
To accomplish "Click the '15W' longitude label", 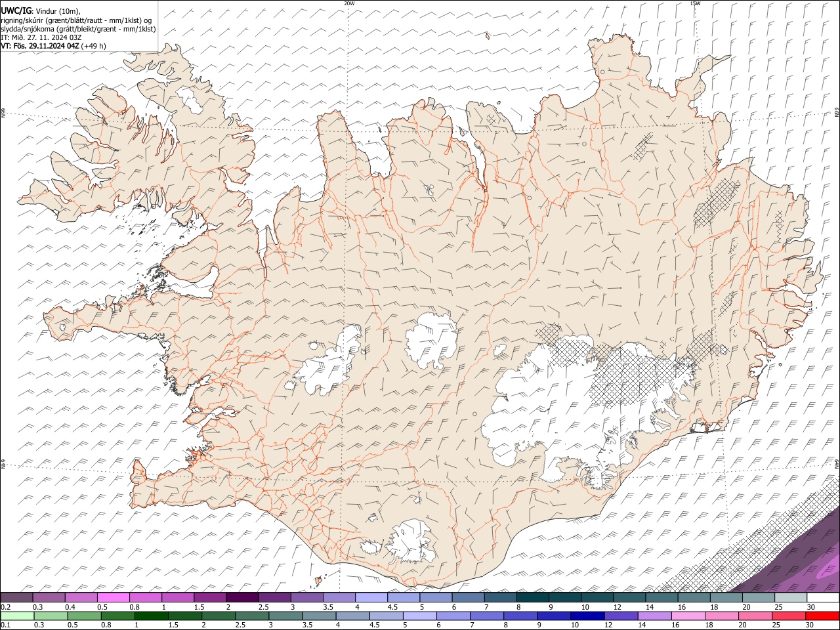I will (694, 3).
